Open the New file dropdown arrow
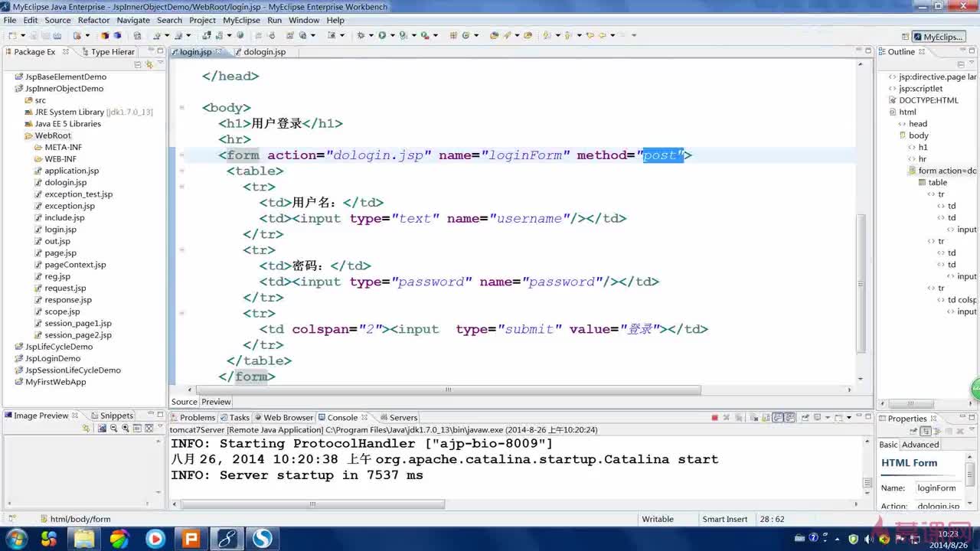This screenshot has width=980, height=551. [x=22, y=35]
